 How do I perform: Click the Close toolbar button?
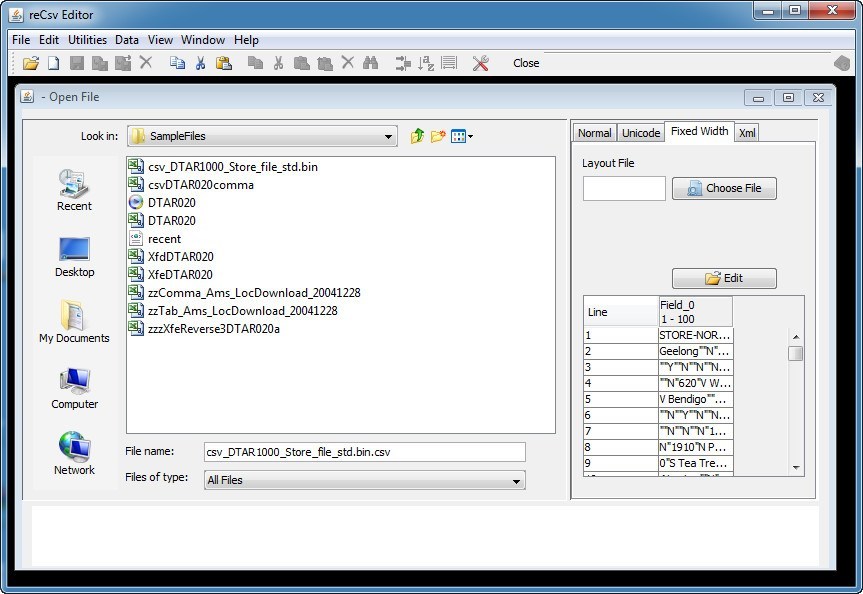pos(526,63)
